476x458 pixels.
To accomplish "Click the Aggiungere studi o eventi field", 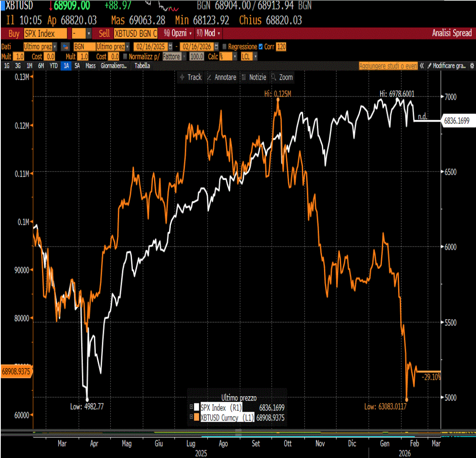I will 388,66.
